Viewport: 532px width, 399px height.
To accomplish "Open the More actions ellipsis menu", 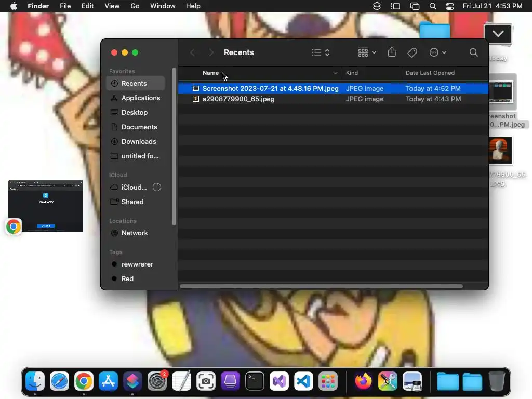I will point(437,52).
